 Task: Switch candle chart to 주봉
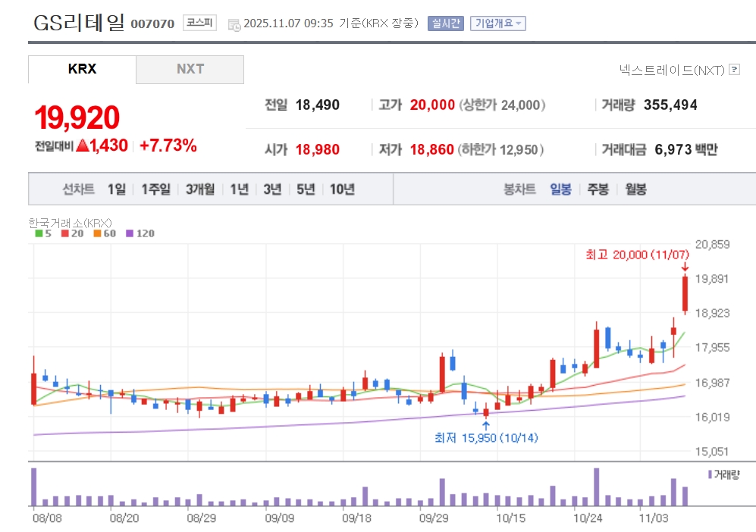(x=598, y=189)
